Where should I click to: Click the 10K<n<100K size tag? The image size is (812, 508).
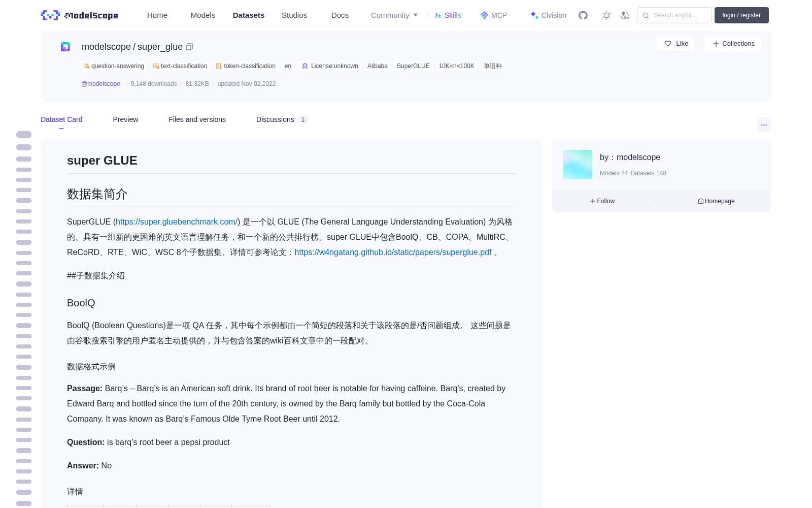pyautogui.click(x=457, y=66)
